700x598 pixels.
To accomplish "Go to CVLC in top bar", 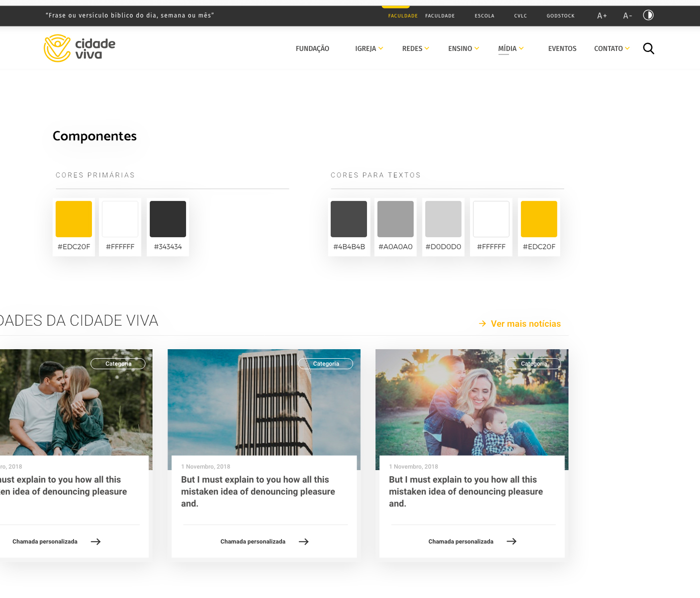I will pos(520,16).
